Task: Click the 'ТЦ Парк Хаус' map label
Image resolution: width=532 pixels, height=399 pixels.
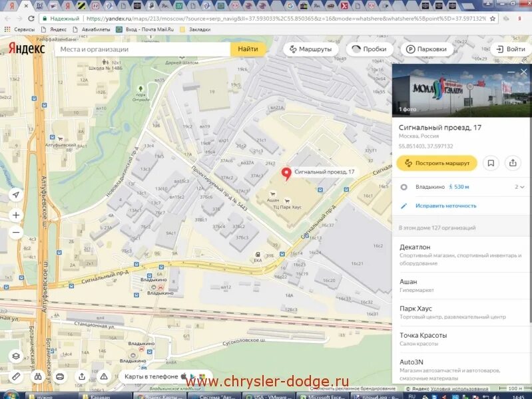Action: pyautogui.click(x=287, y=207)
